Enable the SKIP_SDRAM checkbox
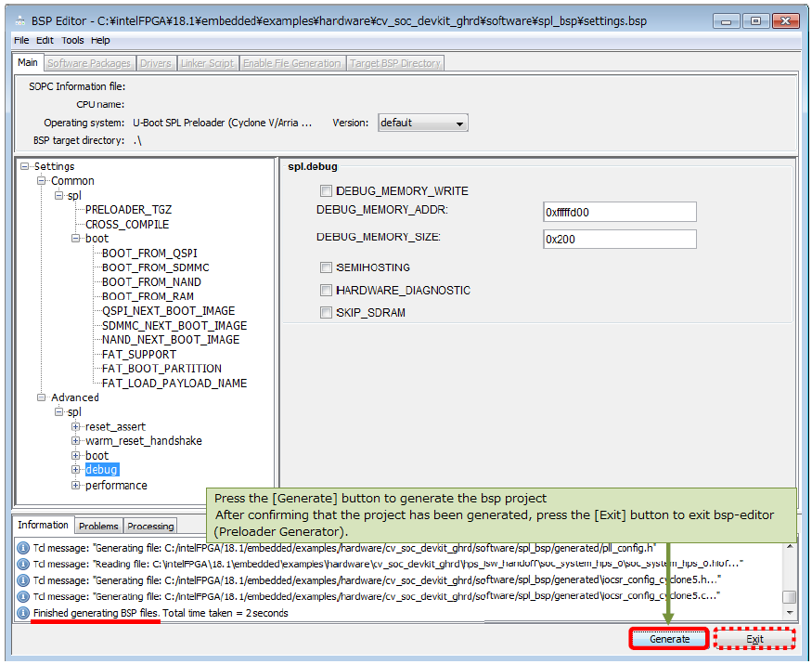 tap(326, 313)
